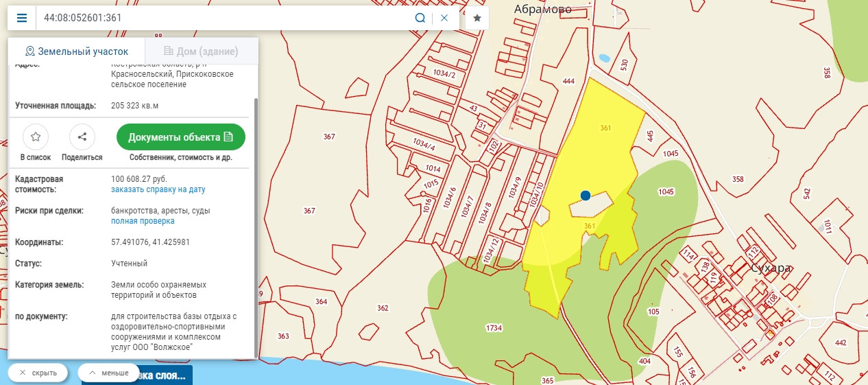Select parcel 444 near Абрамово
This screenshot has width=868, height=385.
(x=568, y=82)
